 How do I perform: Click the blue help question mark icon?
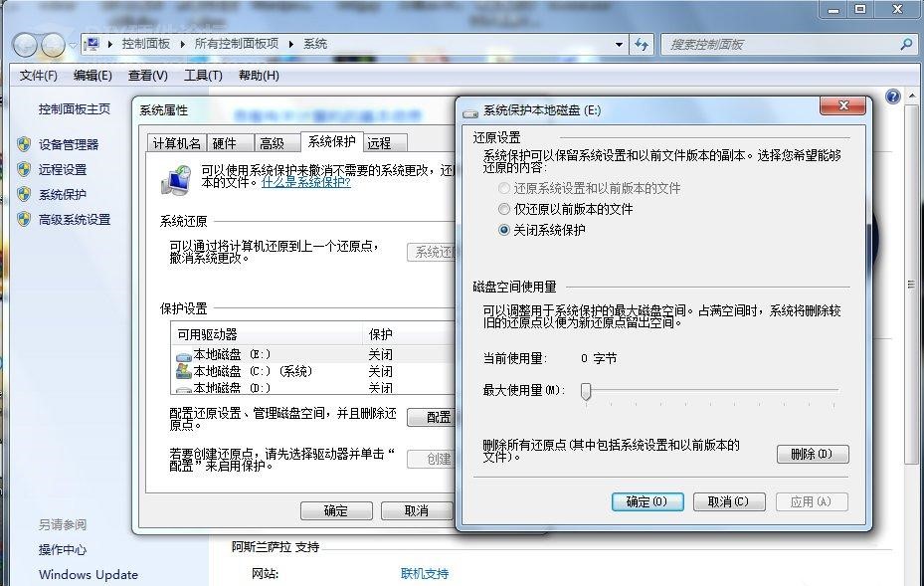click(x=892, y=96)
